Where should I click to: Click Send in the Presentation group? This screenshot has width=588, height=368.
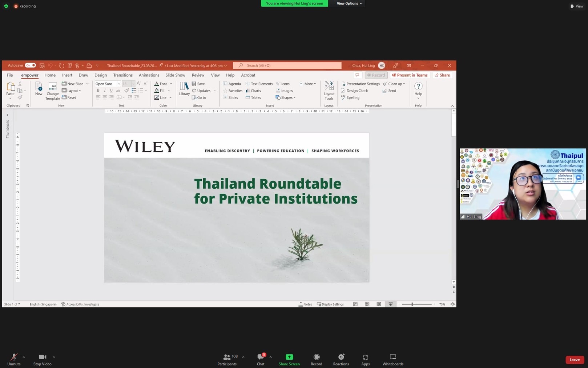point(390,91)
